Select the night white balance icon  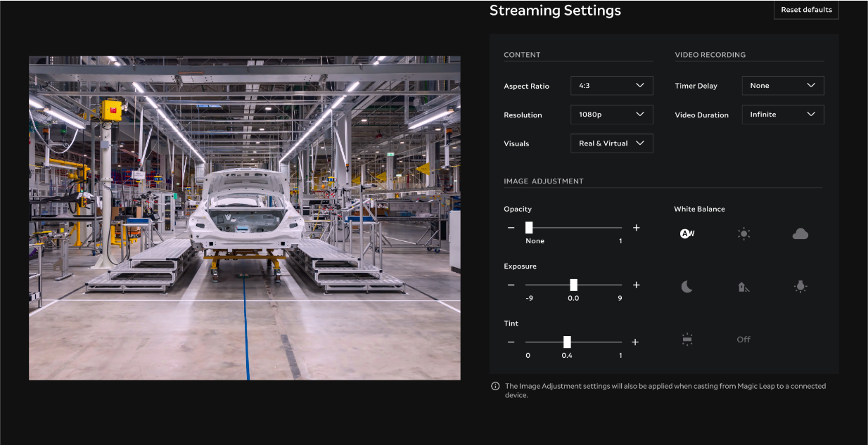[687, 286]
